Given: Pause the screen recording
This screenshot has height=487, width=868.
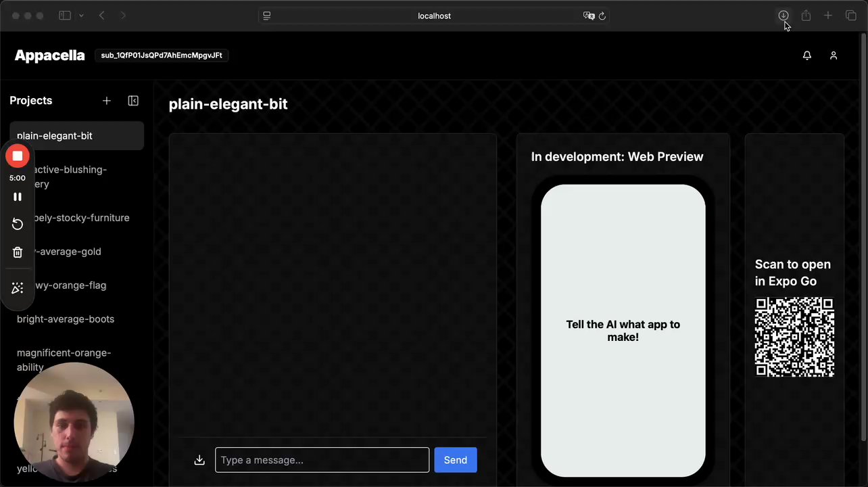Looking at the screenshot, I should (18, 197).
